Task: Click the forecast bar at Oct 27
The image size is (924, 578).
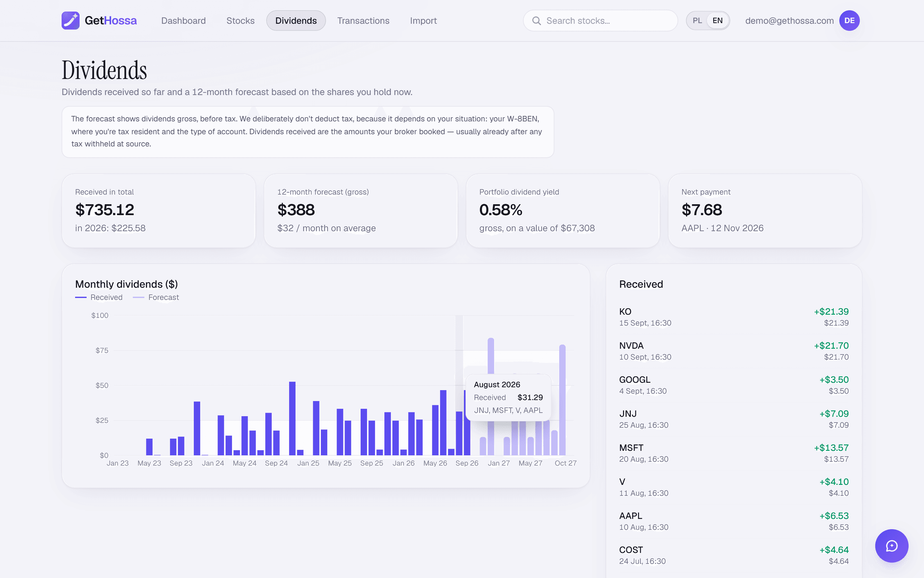Action: 562,400
